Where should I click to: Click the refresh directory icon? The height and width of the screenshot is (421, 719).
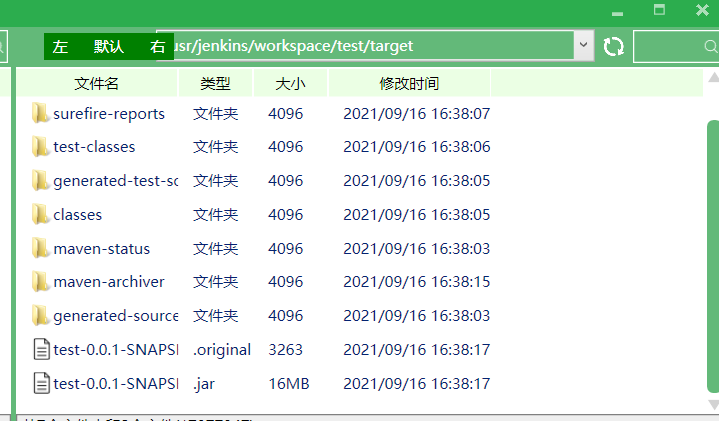pos(614,46)
